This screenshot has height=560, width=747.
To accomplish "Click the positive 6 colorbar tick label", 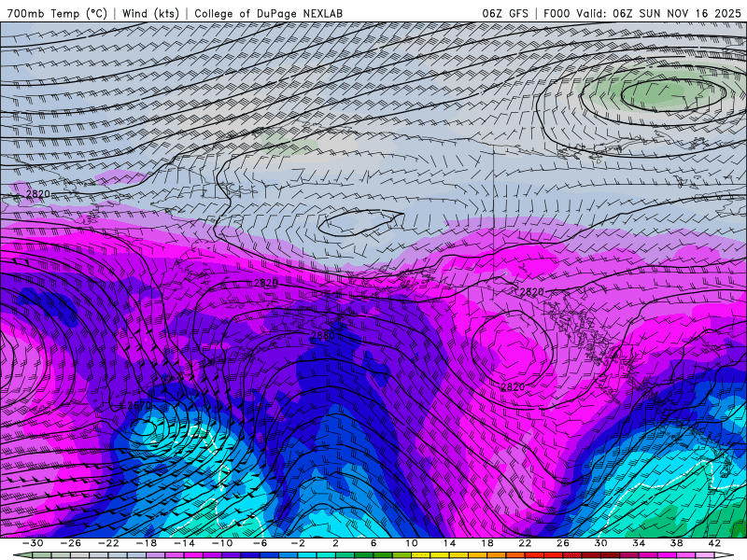I will (x=373, y=543).
